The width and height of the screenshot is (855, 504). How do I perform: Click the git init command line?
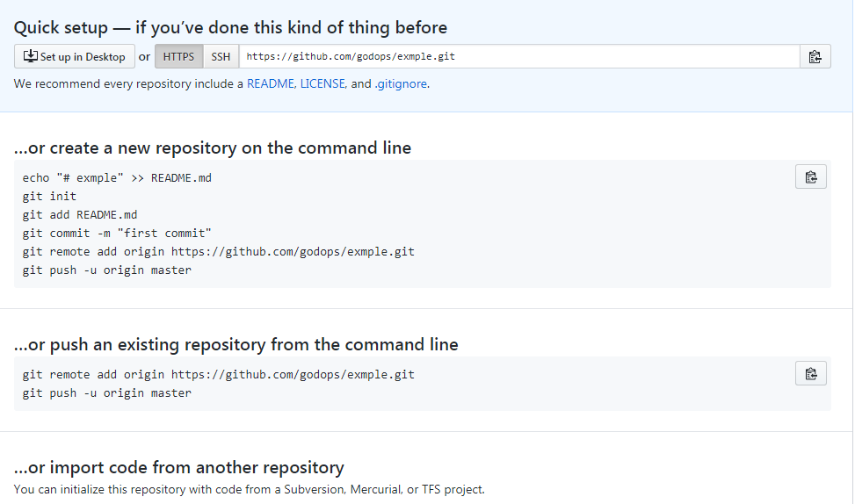[49, 197]
